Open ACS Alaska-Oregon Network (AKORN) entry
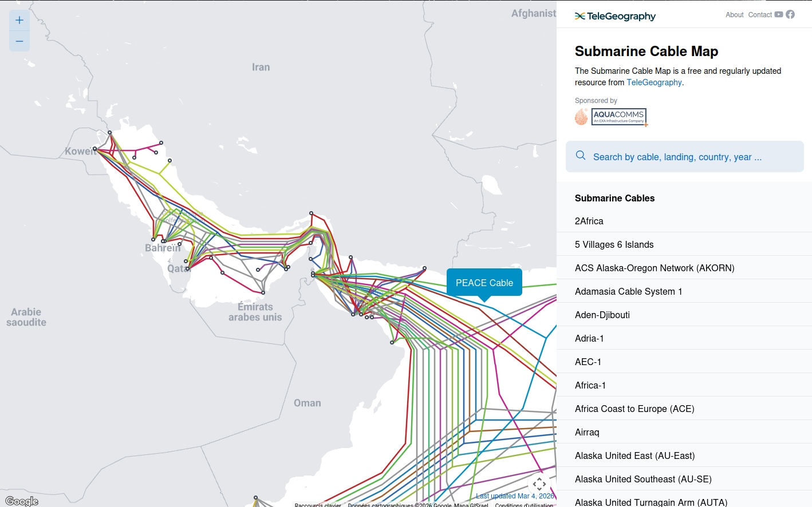Viewport: 812px width, 507px height. click(684, 268)
